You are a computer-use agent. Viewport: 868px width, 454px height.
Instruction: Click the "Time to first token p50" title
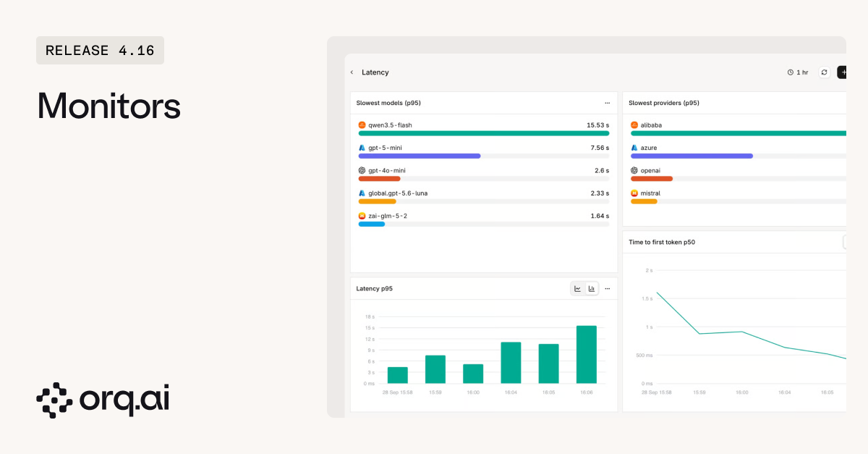pos(662,242)
